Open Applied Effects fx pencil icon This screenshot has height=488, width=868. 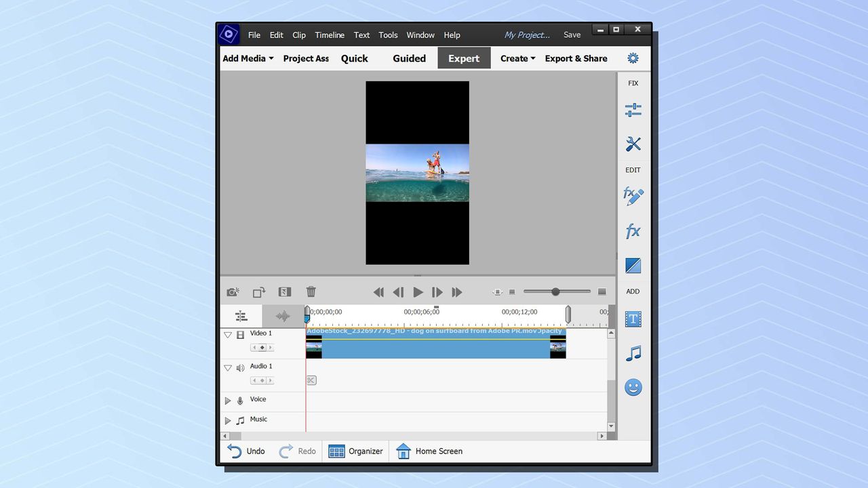(633, 197)
